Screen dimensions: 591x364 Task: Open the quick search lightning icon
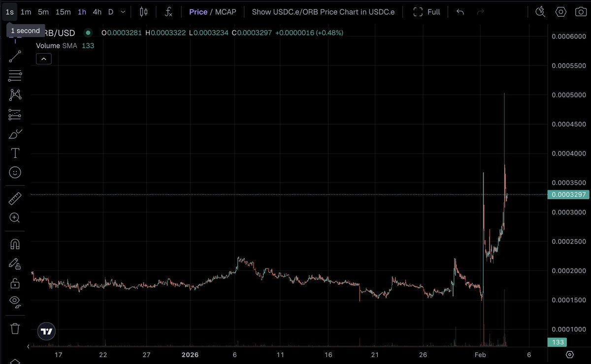[x=540, y=12]
